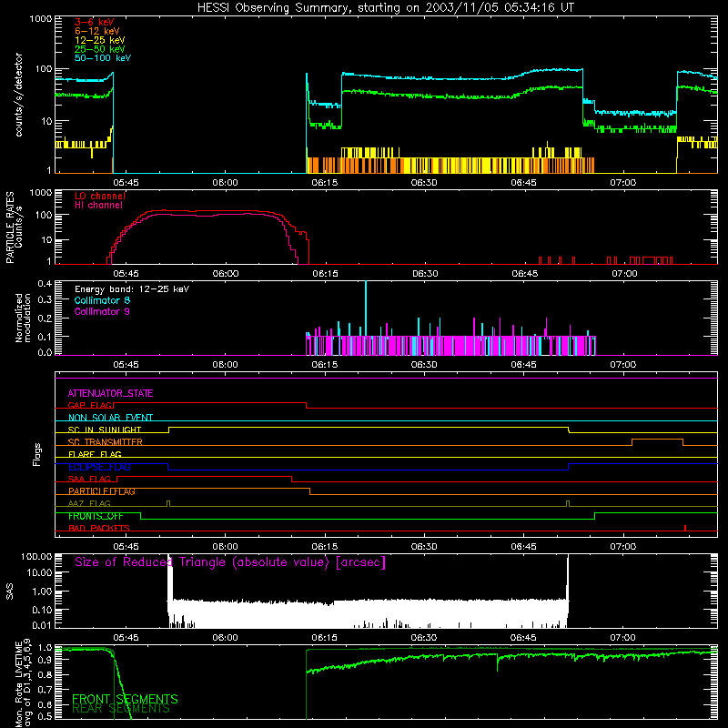Click the 'Size of Reduced Triangle' caption
This screenshot has height=728, width=728.
click(x=230, y=562)
